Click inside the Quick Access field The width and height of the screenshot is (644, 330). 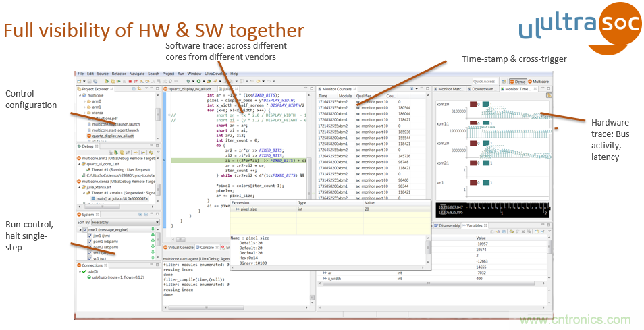(x=484, y=81)
